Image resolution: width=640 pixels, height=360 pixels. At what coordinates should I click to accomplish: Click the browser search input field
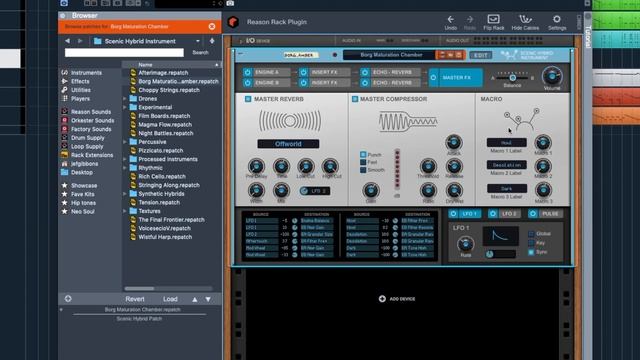(x=124, y=53)
